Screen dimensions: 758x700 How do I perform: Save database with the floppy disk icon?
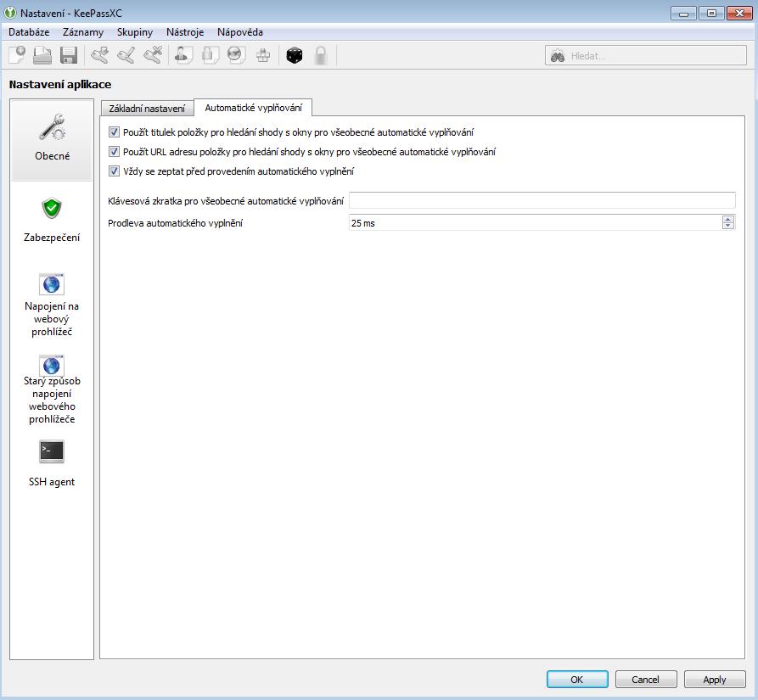pos(69,55)
